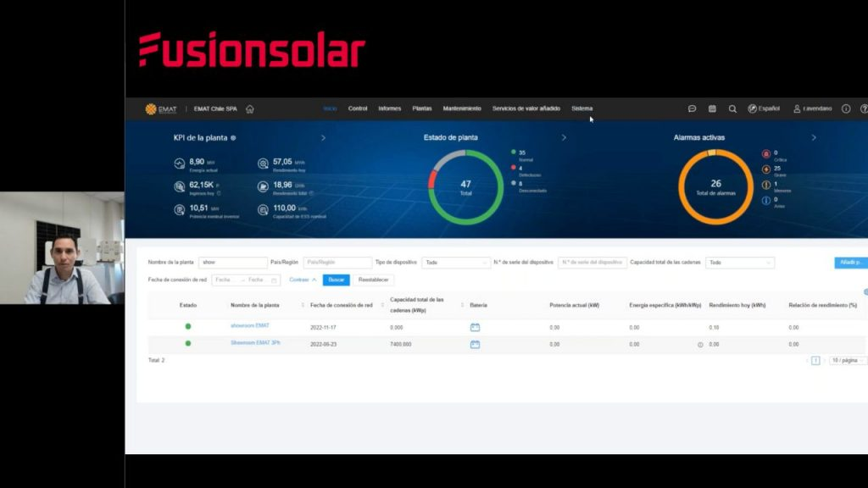Open Servicios de valor añadido menu
Image resolution: width=868 pixels, height=488 pixels.
526,108
